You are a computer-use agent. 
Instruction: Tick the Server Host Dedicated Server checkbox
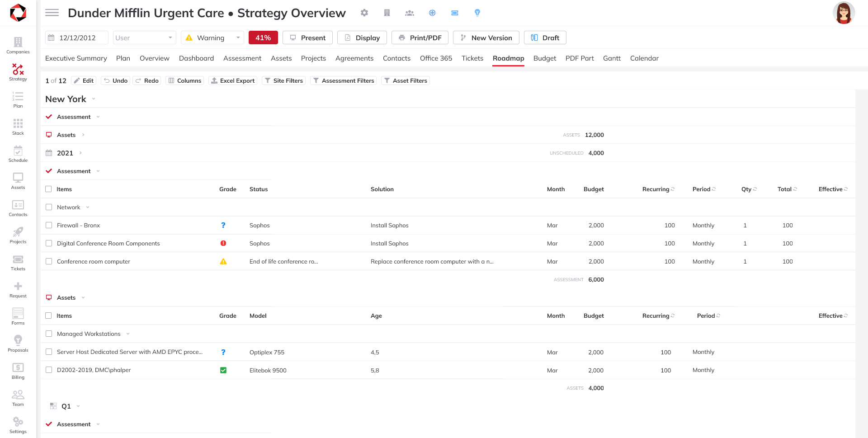coord(49,352)
